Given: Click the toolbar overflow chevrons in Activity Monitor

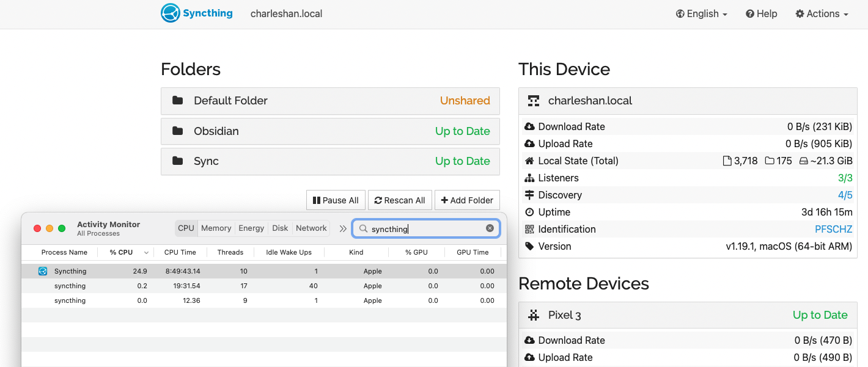Looking at the screenshot, I should point(343,228).
